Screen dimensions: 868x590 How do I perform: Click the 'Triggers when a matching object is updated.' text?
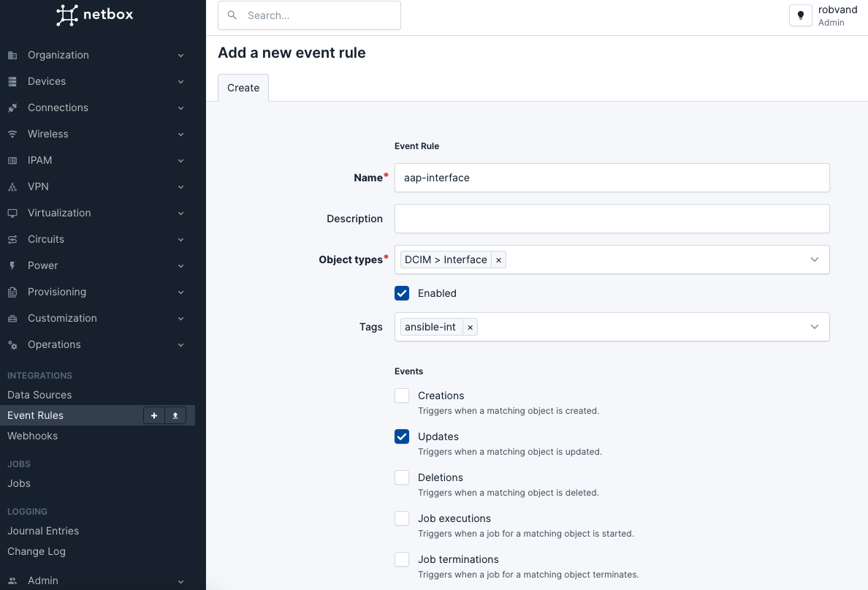coord(510,452)
